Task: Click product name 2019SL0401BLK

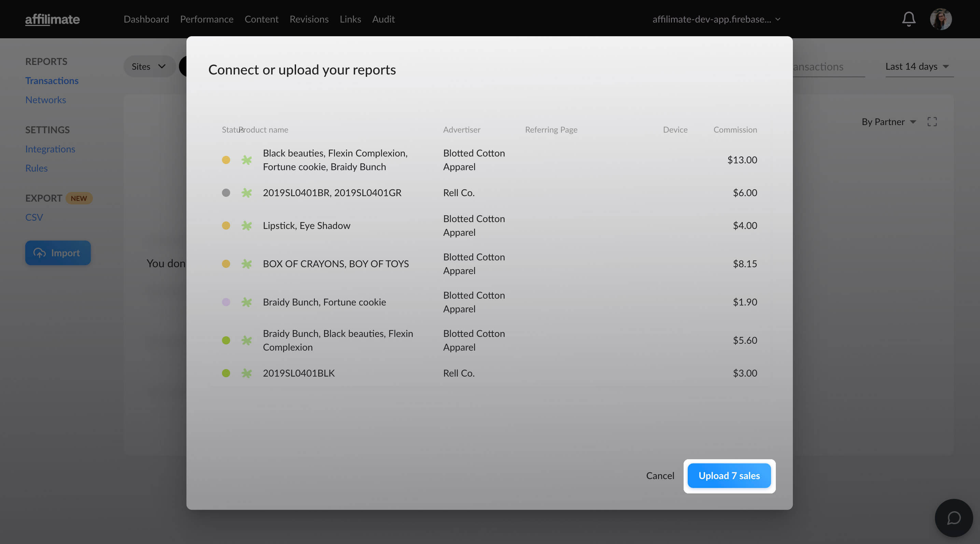Action: (x=299, y=373)
